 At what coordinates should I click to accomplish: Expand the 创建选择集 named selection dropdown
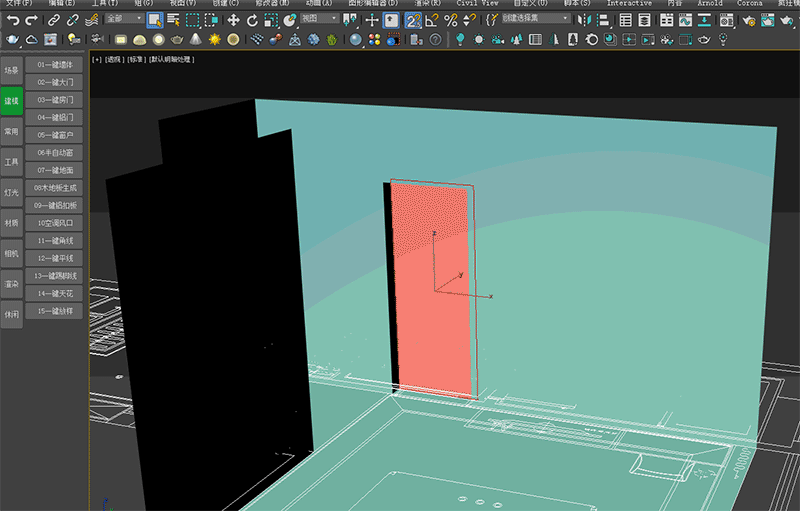click(x=536, y=19)
